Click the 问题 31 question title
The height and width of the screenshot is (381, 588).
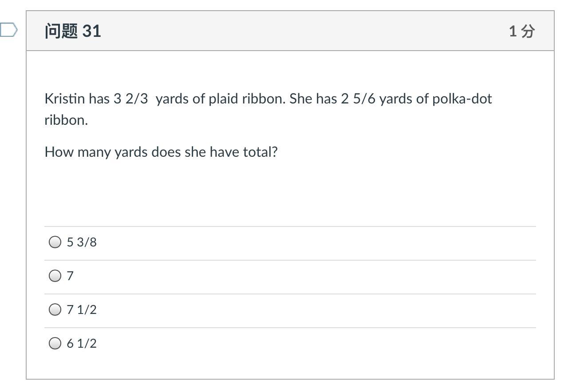point(73,31)
